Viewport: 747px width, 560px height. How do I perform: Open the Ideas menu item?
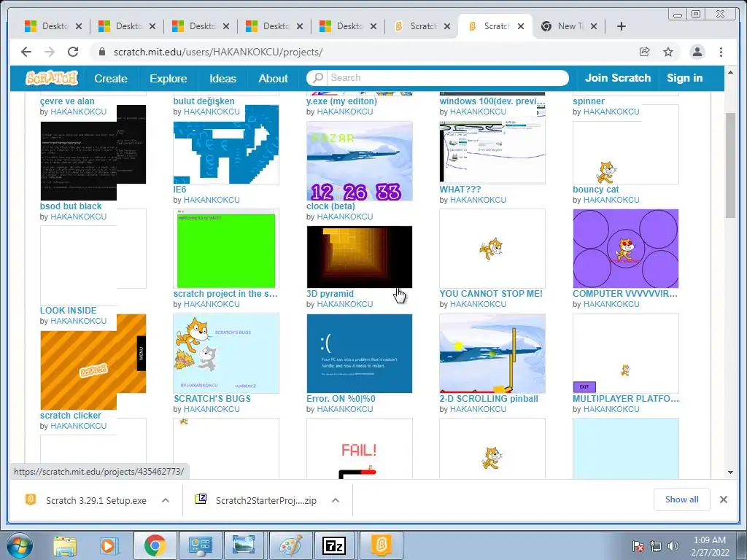point(222,79)
